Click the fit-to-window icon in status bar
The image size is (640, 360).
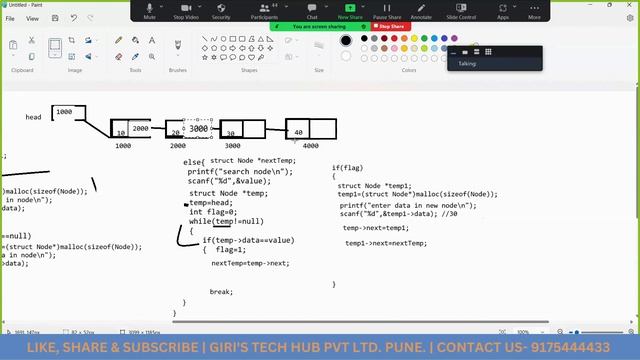pyautogui.click(x=502, y=332)
